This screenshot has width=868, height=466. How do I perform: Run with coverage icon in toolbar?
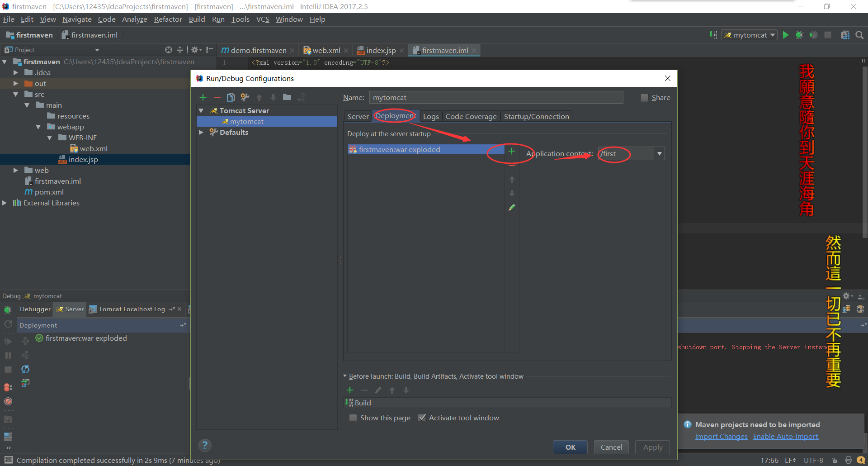point(813,35)
